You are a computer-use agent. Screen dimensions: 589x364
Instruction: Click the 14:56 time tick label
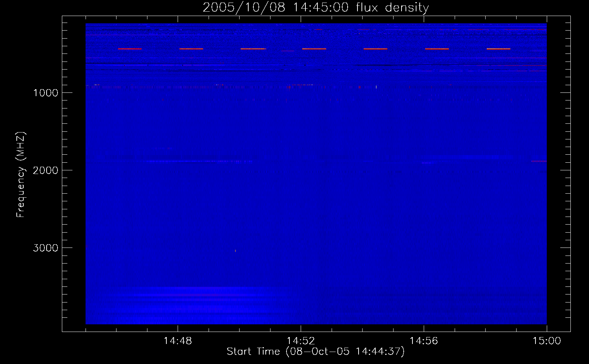click(424, 341)
